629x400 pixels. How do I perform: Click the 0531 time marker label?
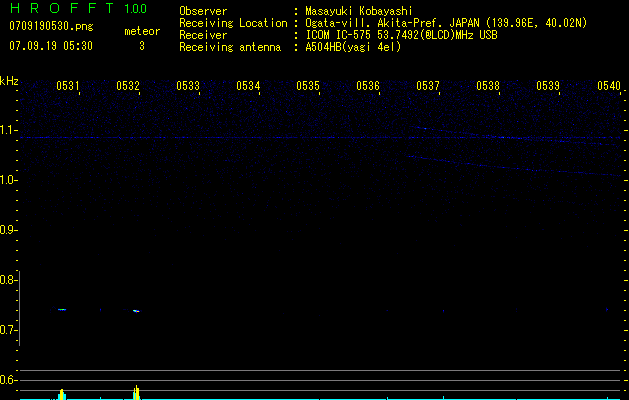(67, 85)
